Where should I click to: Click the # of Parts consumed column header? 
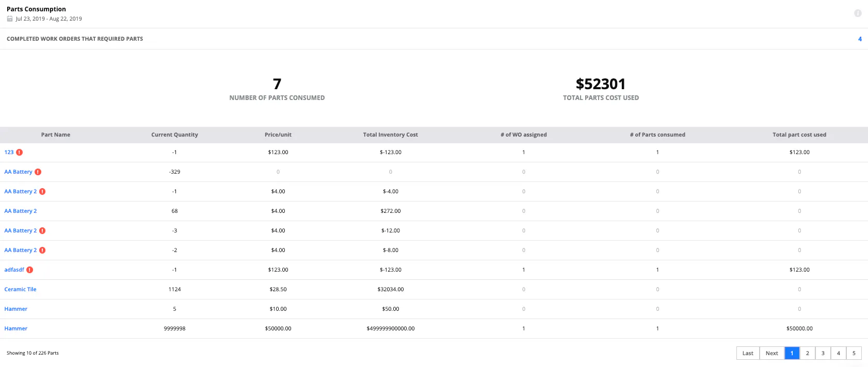click(x=657, y=135)
